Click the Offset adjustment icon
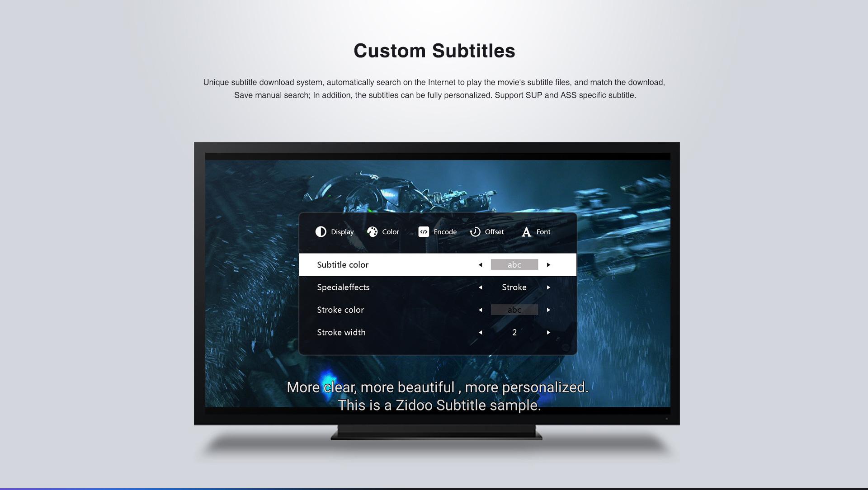Viewport: 868px width, 490px height. point(475,231)
